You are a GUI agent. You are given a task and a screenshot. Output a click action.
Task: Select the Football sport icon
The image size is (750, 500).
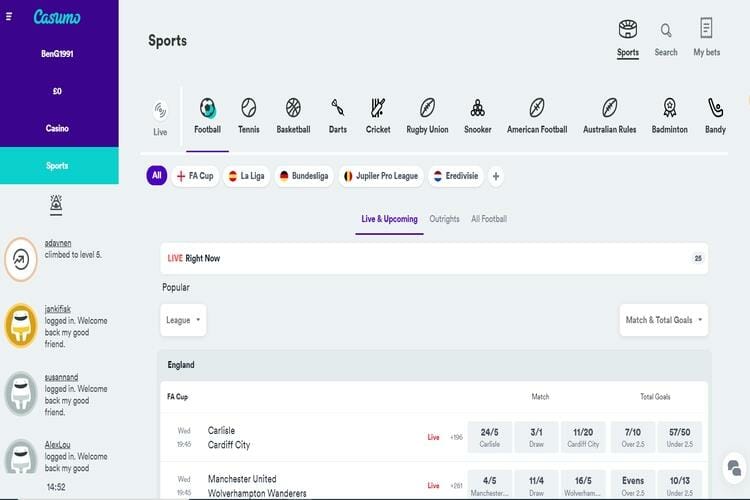click(208, 109)
